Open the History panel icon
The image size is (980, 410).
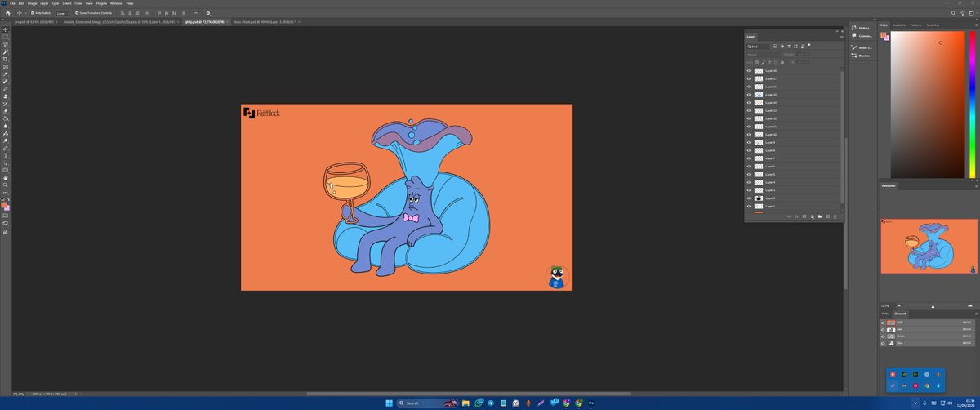(854, 28)
